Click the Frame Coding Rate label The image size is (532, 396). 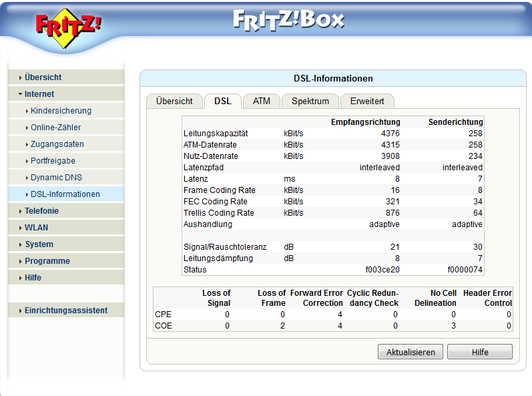220,190
